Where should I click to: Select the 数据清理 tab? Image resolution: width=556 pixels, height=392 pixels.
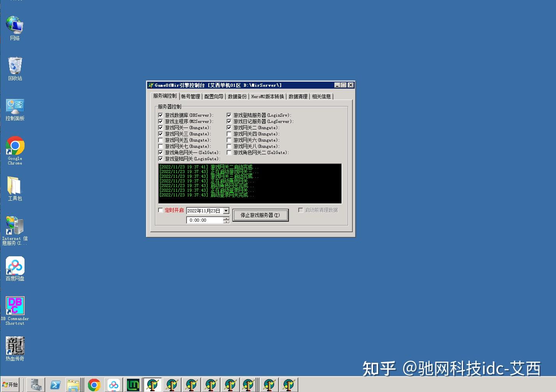click(x=298, y=96)
